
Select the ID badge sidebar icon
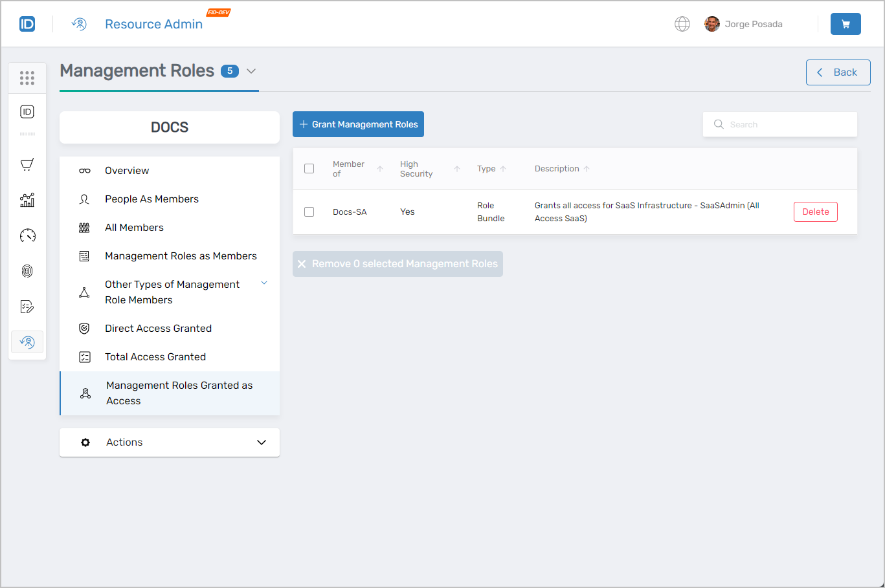27,111
